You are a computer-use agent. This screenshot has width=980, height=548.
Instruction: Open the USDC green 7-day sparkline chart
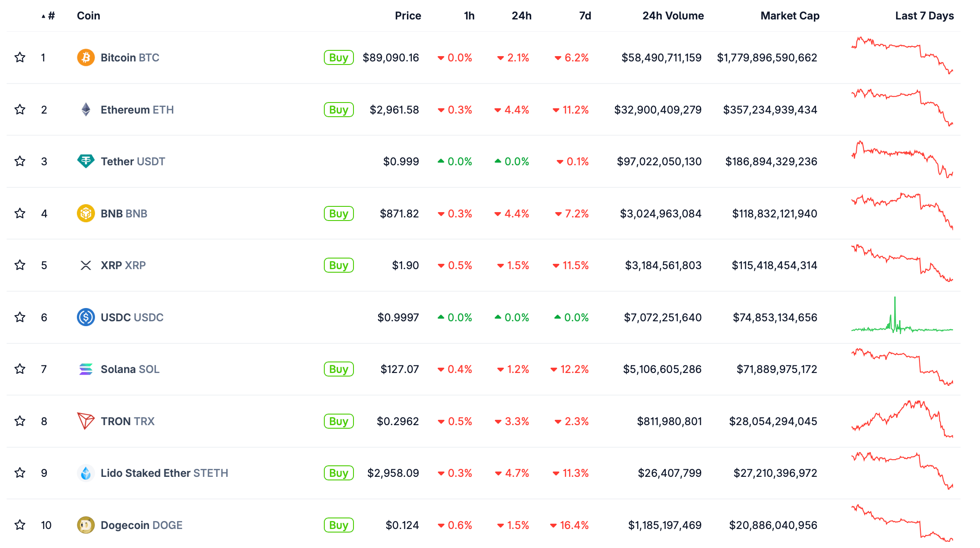click(902, 317)
